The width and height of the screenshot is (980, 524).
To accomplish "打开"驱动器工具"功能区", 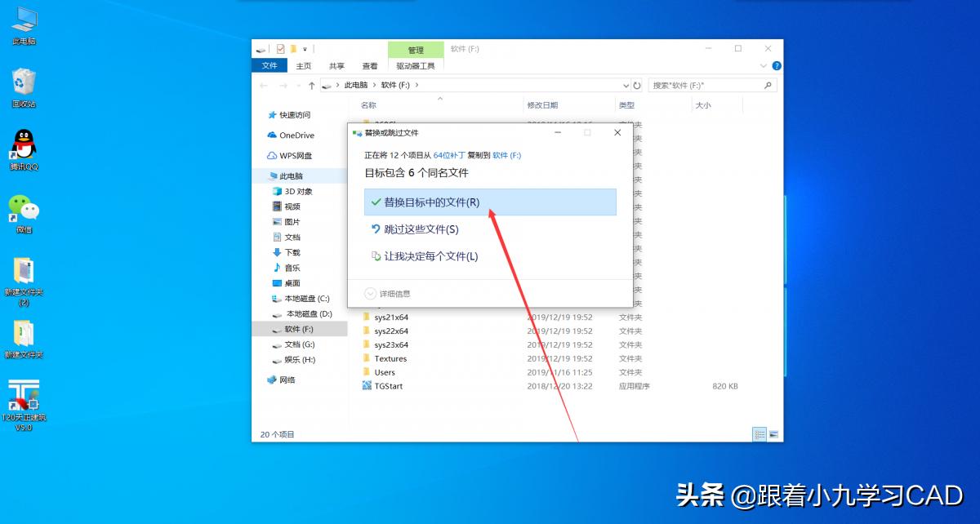I will pyautogui.click(x=415, y=68).
